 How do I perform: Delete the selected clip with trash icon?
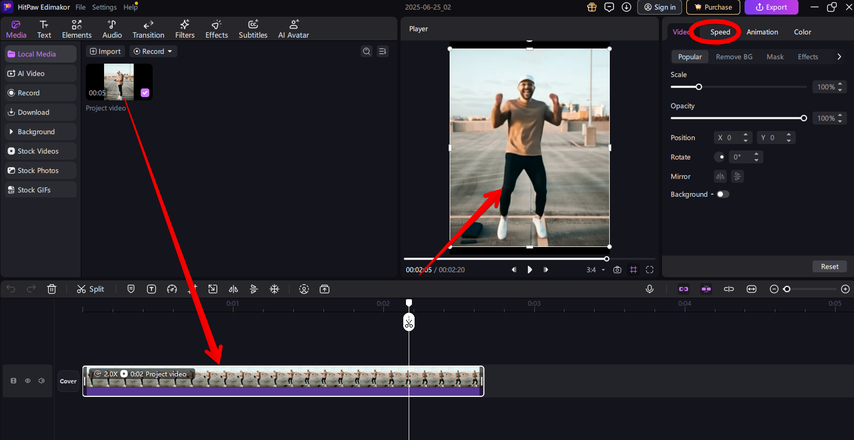51,289
